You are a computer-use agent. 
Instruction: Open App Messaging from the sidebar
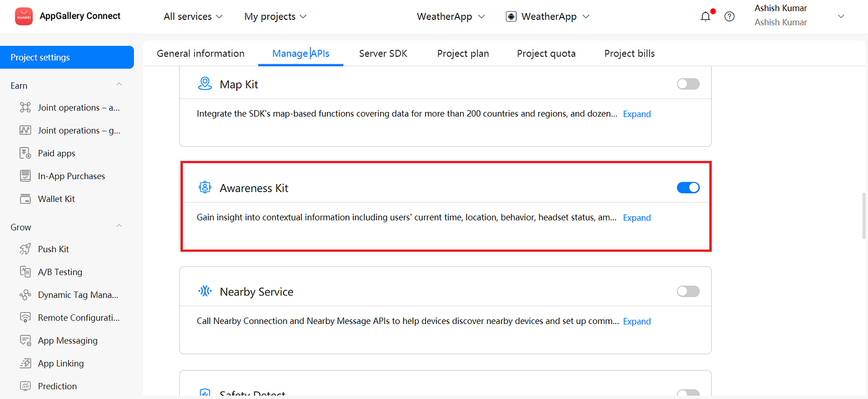(67, 340)
